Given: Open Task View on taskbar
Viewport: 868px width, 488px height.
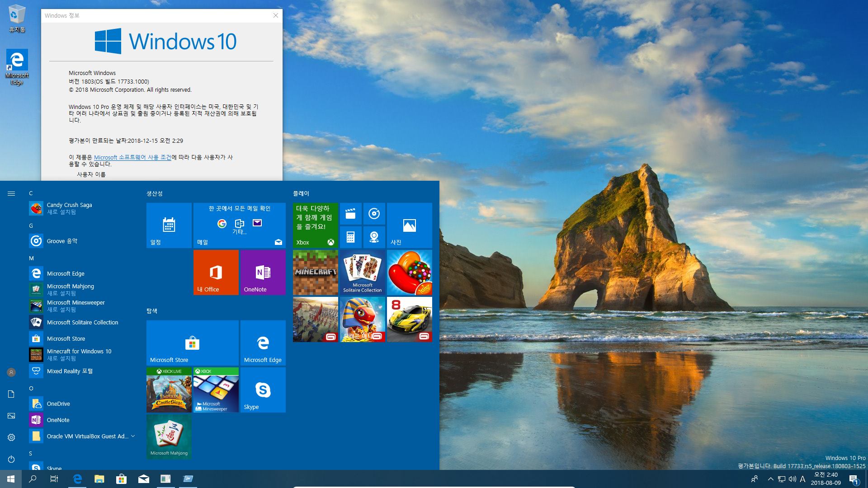Looking at the screenshot, I should (54, 479).
